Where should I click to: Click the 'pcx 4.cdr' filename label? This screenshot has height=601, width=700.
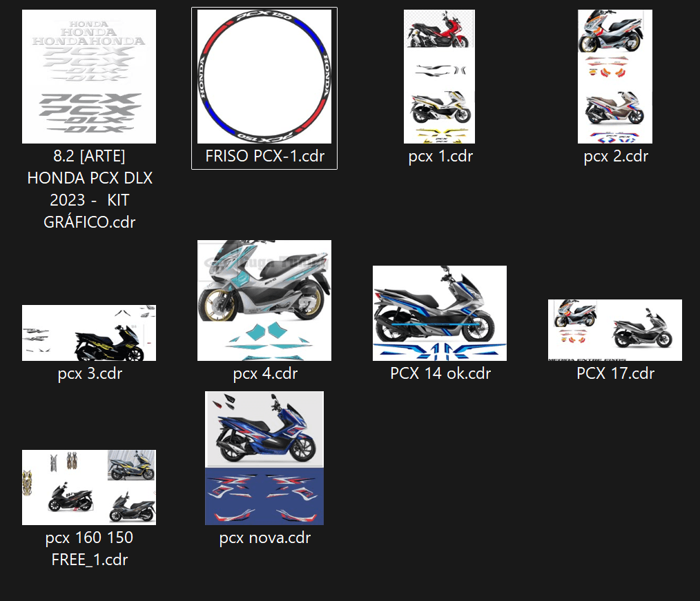265,374
